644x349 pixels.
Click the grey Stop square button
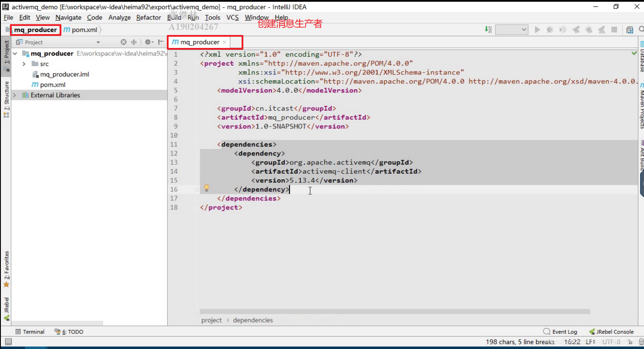click(614, 29)
